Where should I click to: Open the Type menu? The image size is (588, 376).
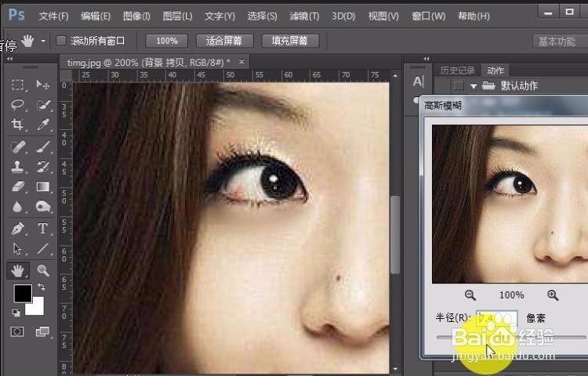pos(220,16)
